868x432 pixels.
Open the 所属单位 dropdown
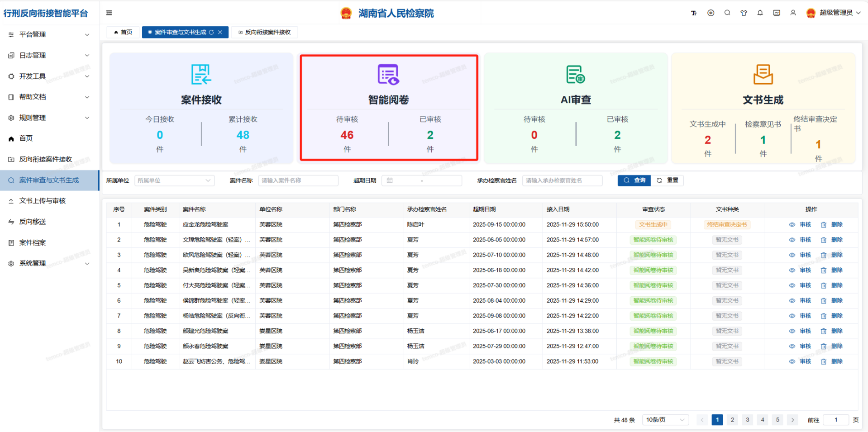point(174,180)
